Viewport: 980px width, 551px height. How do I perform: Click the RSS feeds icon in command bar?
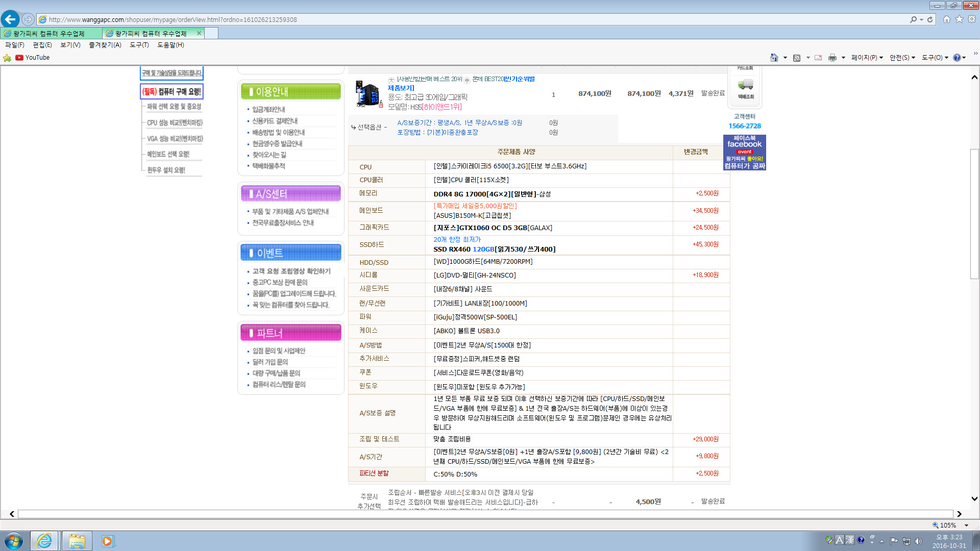797,58
